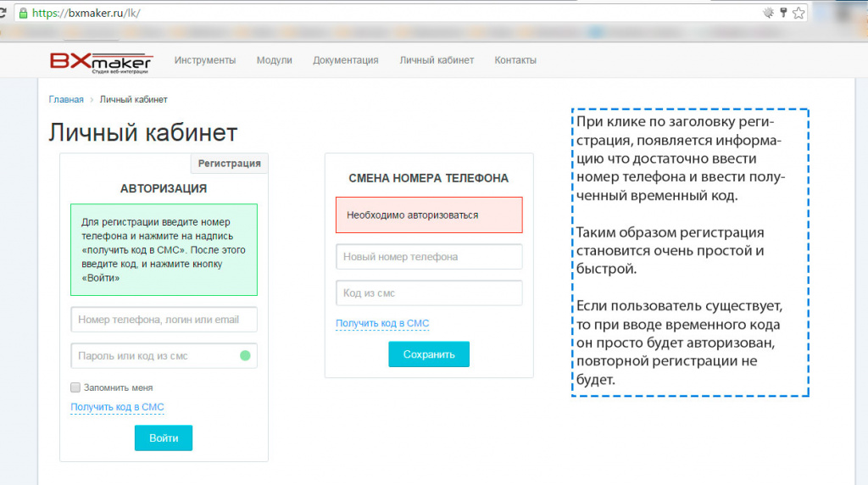Click the BXmaker logo

pos(100,61)
